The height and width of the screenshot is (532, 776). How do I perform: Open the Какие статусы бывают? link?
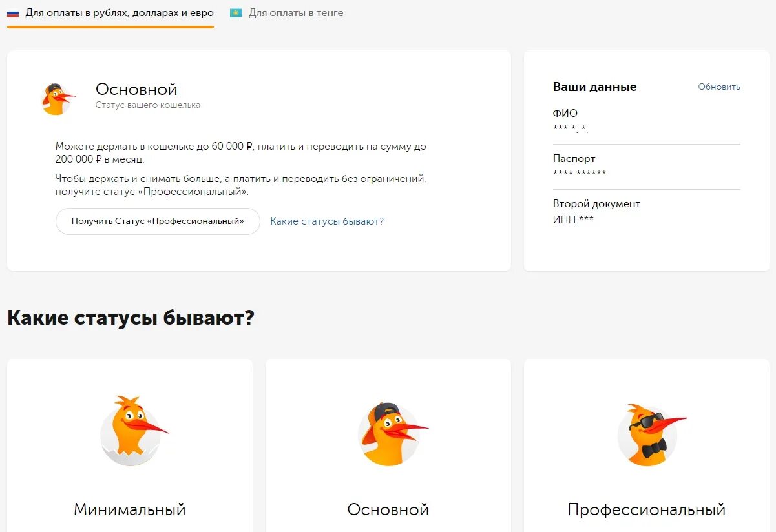(x=327, y=221)
